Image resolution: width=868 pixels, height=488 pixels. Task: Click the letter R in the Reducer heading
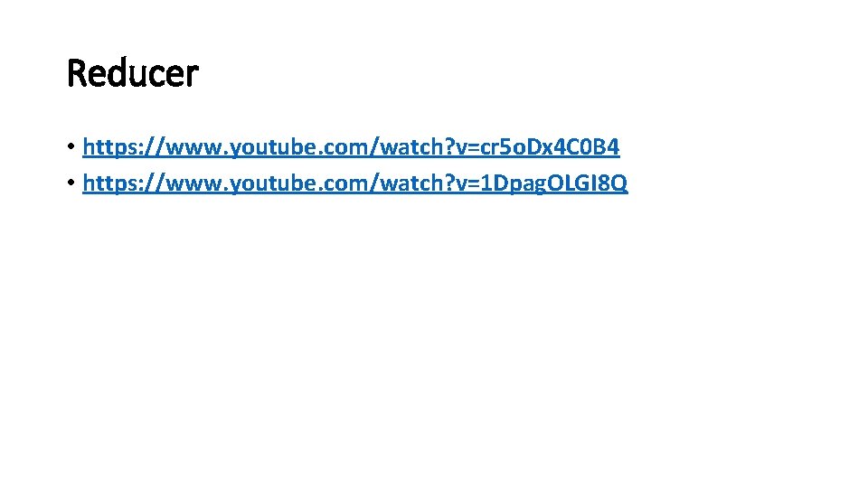pos(76,73)
